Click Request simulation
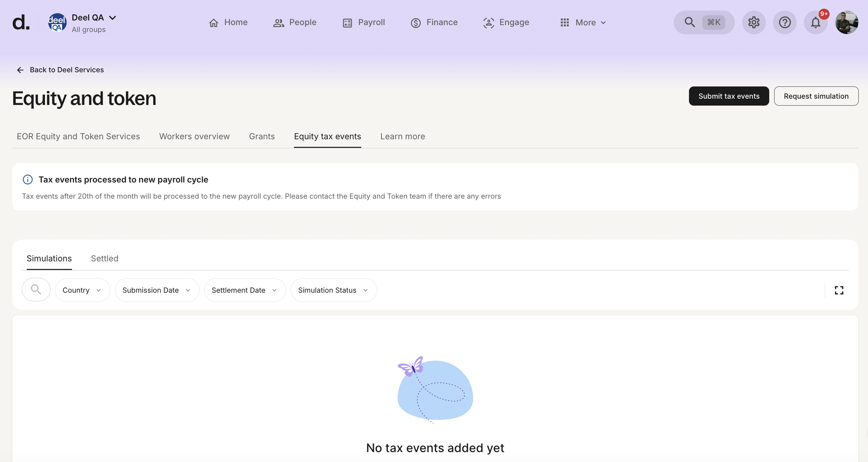The image size is (868, 462). (x=816, y=96)
